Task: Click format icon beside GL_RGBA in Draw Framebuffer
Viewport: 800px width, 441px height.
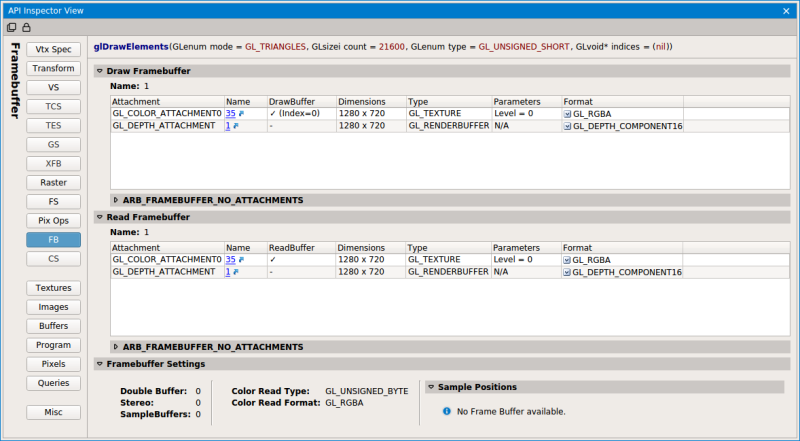Action: pos(567,114)
